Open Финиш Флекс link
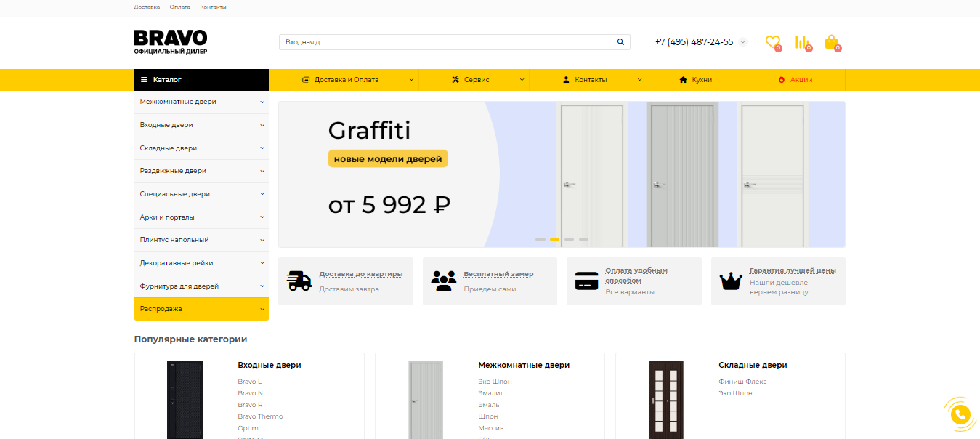Image resolution: width=980 pixels, height=439 pixels. [x=742, y=382]
